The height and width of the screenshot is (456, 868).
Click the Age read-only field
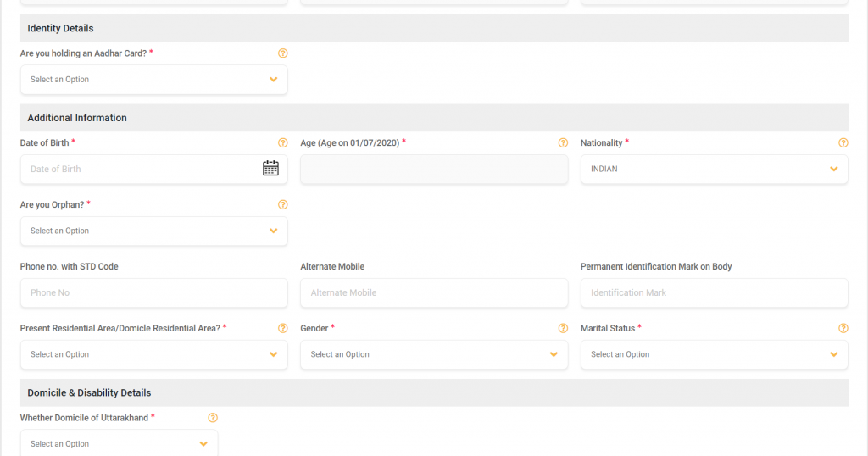pos(434,169)
